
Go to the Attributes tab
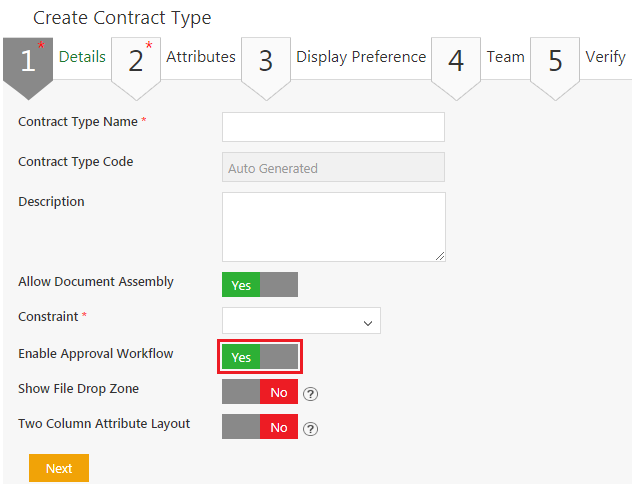[x=200, y=57]
